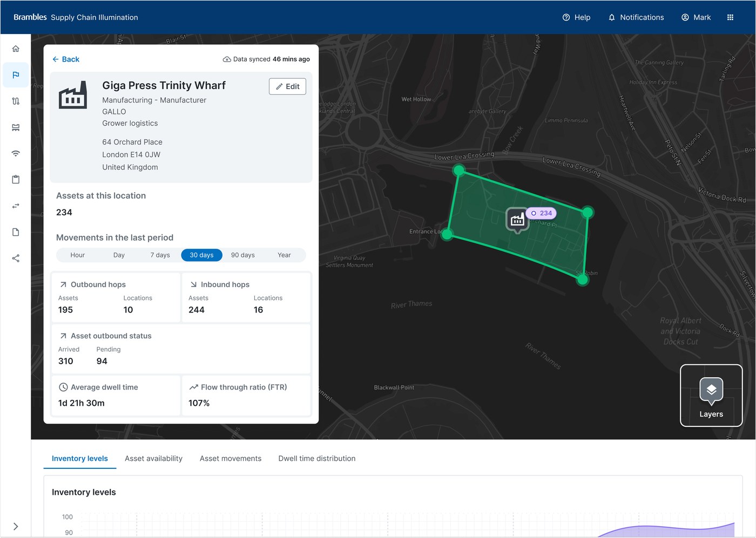Select the flag locations icon in sidebar

point(16,75)
